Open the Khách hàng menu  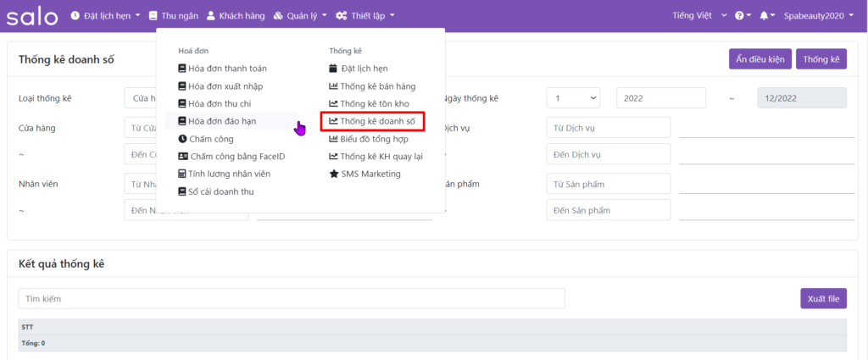[x=236, y=16]
